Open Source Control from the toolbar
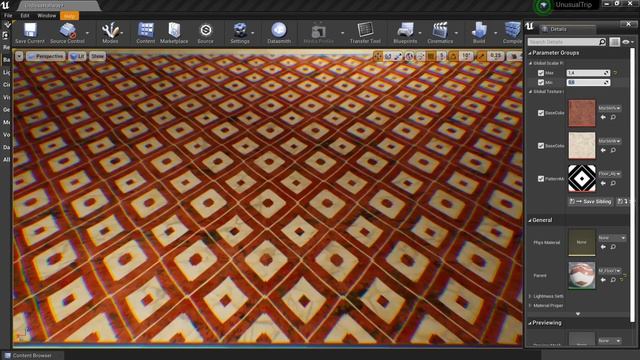This screenshot has height=360, width=640. coord(67,33)
